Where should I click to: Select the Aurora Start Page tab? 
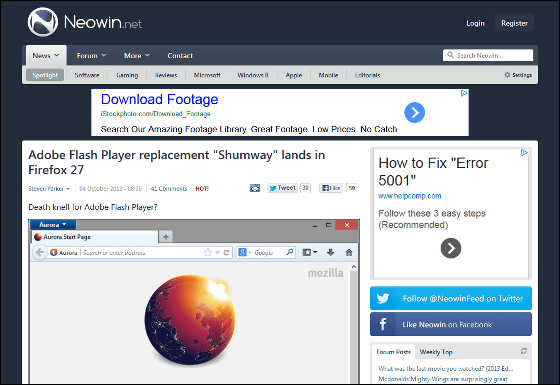[x=95, y=237]
